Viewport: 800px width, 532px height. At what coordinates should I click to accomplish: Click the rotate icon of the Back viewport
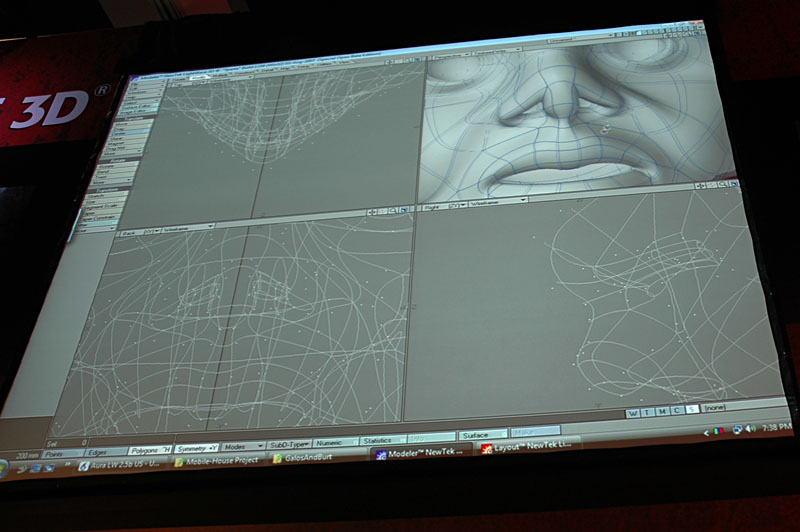point(383,212)
